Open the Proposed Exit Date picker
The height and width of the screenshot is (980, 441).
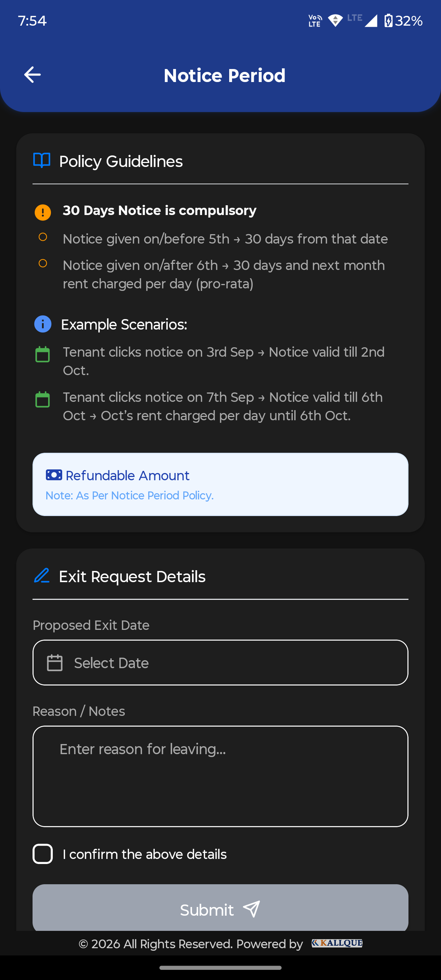(220, 662)
